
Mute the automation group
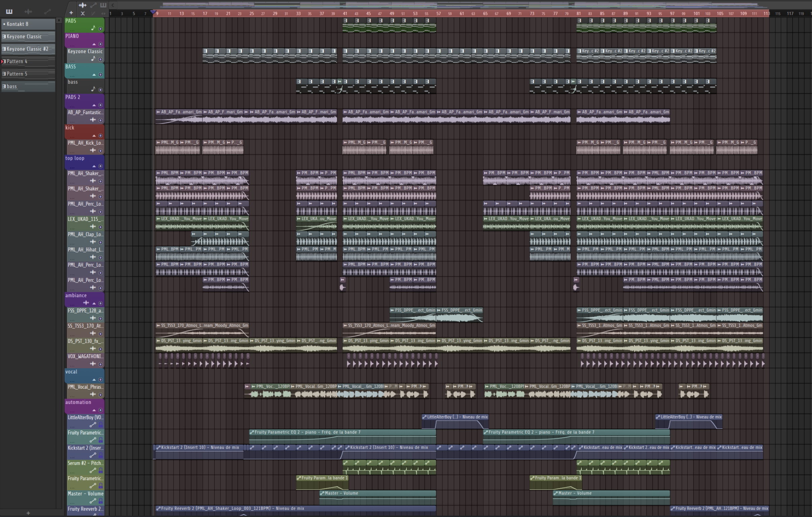tap(100, 410)
